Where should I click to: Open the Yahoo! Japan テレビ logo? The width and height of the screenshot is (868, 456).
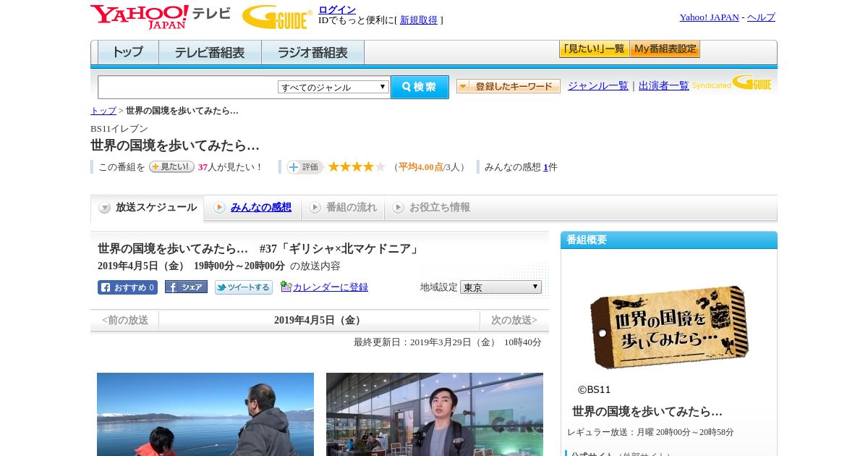tap(161, 17)
